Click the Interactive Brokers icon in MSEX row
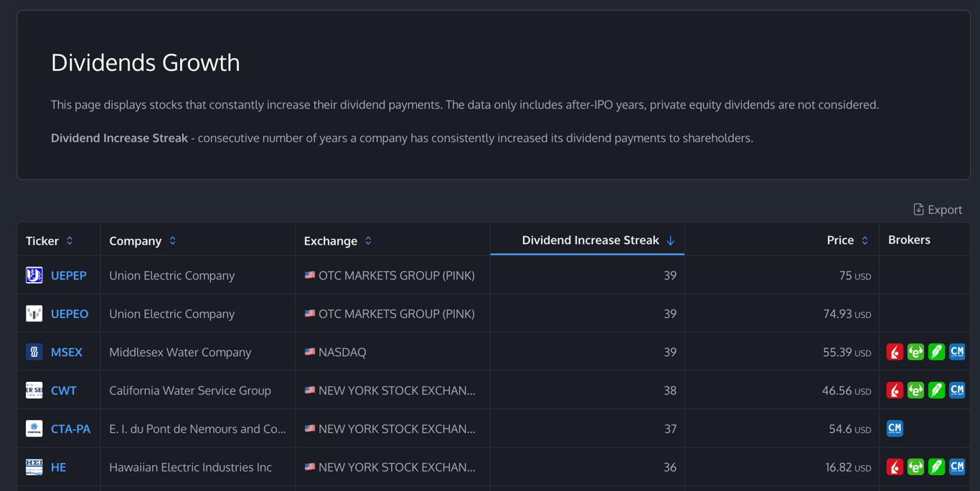980x491 pixels. (x=895, y=352)
